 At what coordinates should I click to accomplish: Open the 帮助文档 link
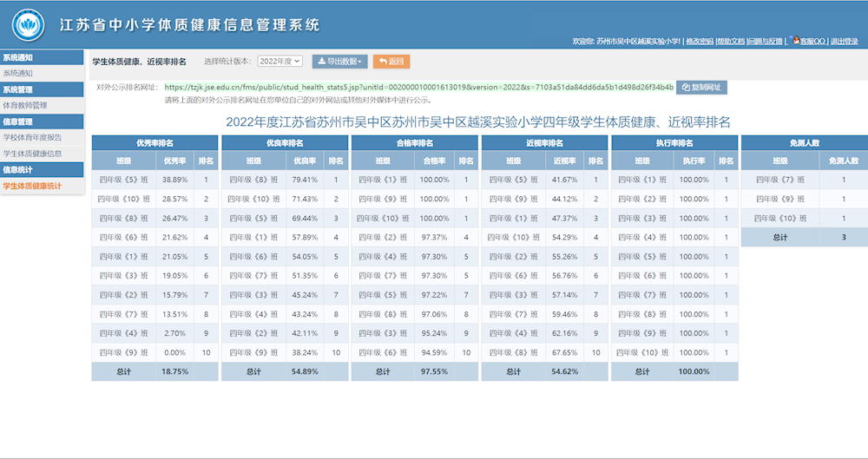(x=731, y=42)
